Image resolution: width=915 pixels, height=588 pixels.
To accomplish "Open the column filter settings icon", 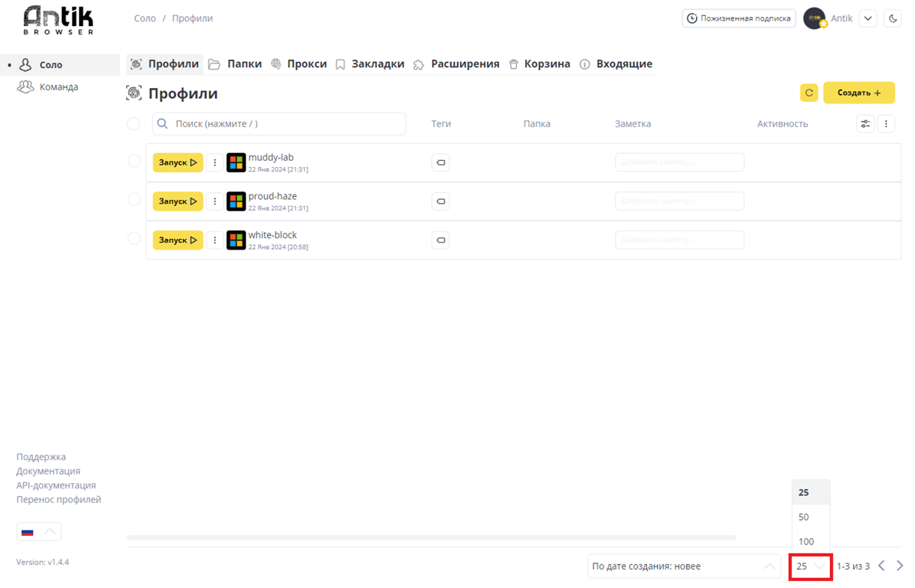I will (865, 124).
